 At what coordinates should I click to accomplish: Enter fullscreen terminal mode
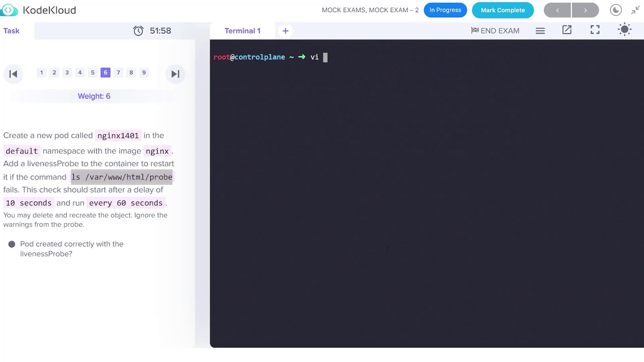(x=595, y=30)
